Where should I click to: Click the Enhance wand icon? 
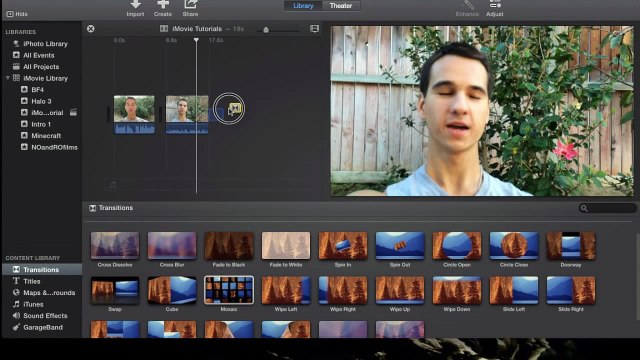click(x=469, y=5)
